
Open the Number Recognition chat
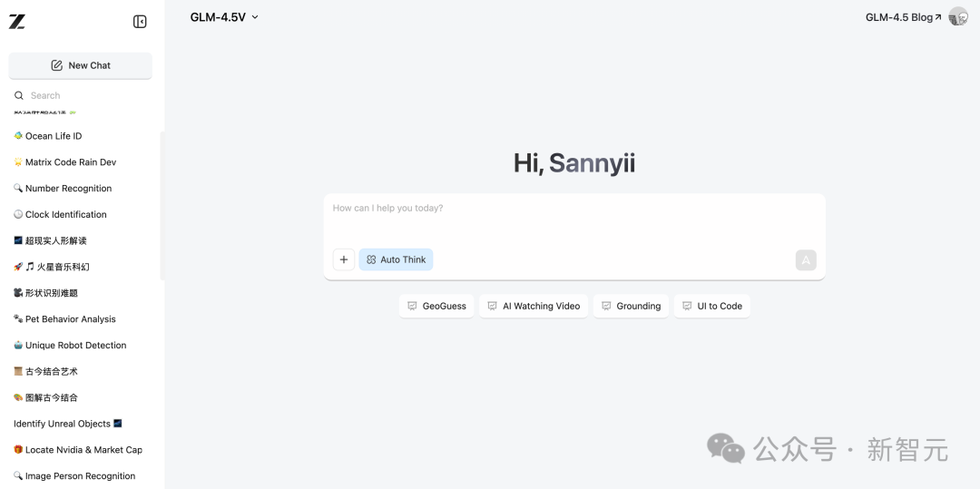click(x=81, y=188)
